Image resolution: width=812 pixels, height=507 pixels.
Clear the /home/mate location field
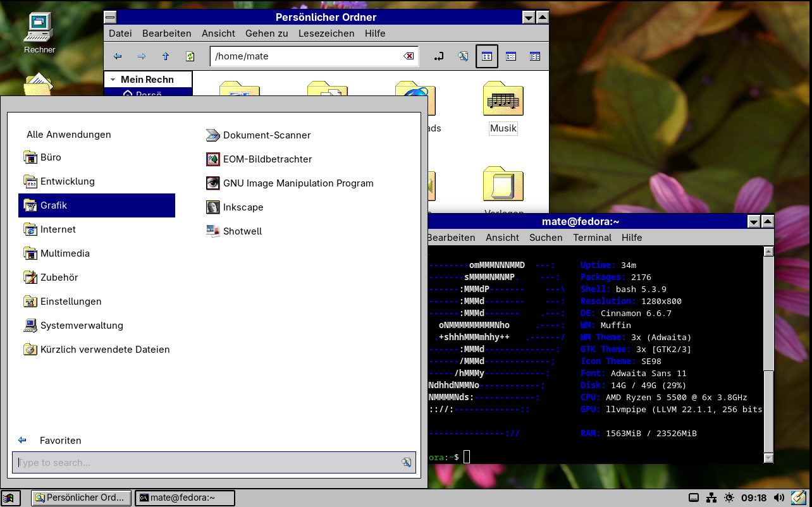tap(409, 56)
